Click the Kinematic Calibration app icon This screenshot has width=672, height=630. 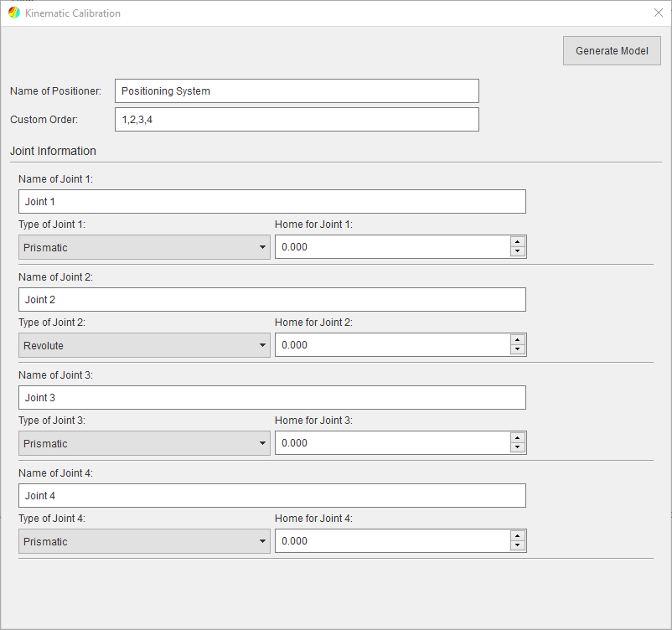tap(14, 13)
